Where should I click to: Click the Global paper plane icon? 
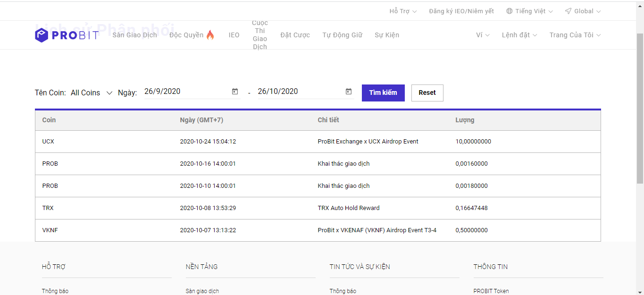[568, 11]
